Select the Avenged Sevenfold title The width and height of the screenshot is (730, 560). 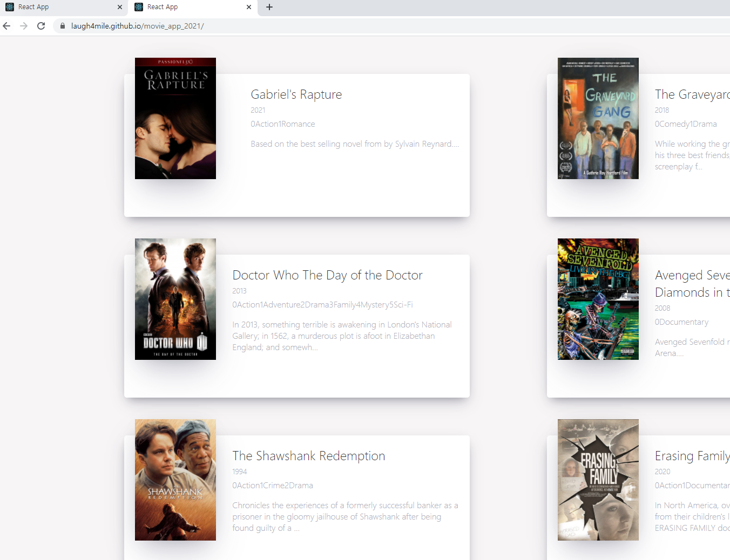[x=692, y=284]
